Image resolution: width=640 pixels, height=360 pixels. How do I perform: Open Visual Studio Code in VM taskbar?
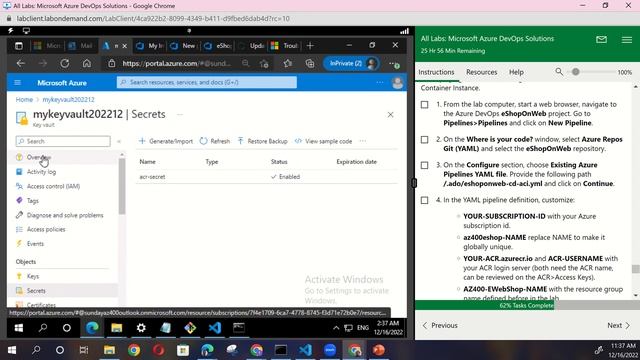(x=215, y=328)
